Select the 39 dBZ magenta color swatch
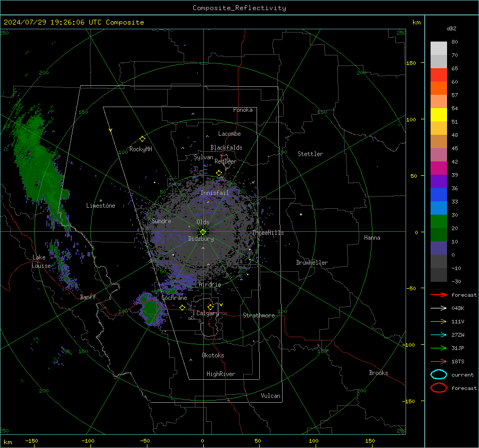The width and height of the screenshot is (479, 448). [439, 168]
